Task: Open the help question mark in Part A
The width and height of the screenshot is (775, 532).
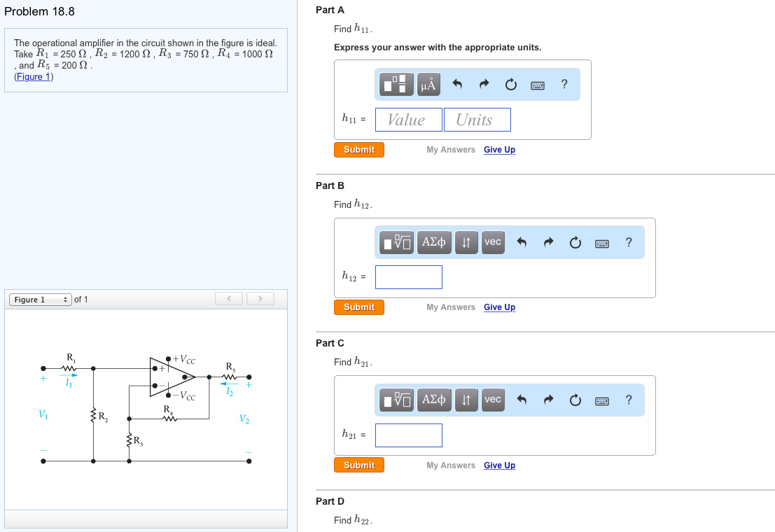Action: point(564,84)
